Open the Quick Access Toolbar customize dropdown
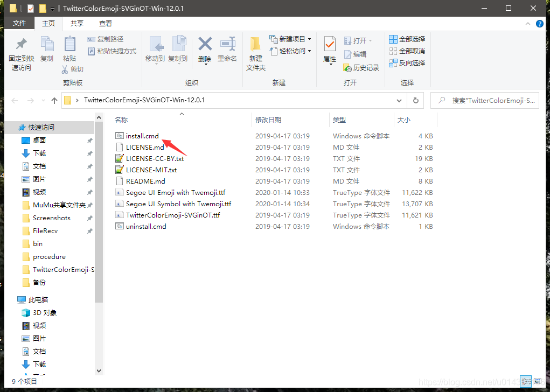The height and width of the screenshot is (392, 550). [x=52, y=9]
